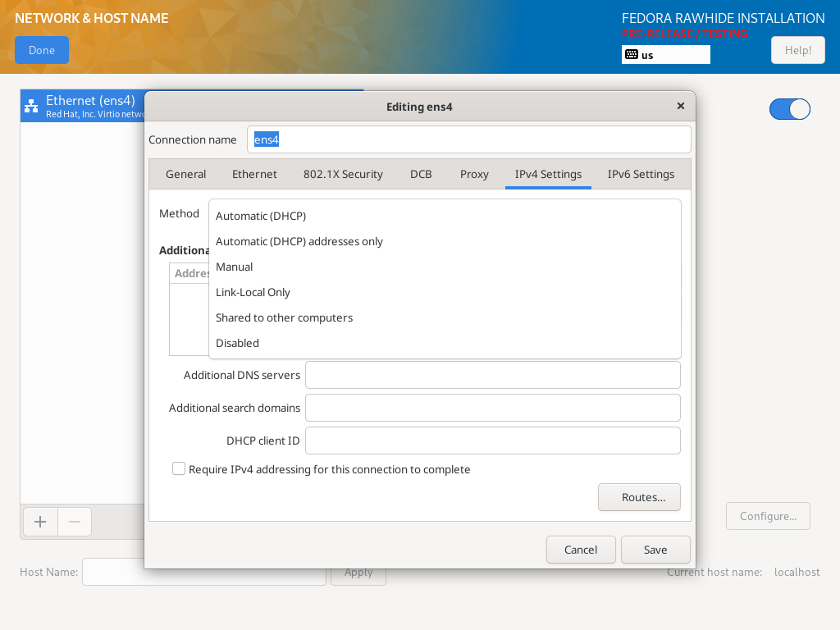Focus the DHCP client ID field

click(493, 441)
